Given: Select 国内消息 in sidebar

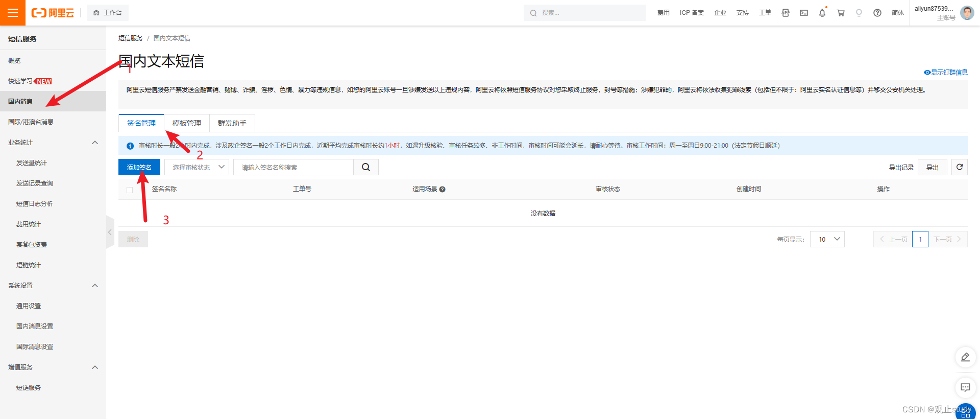Looking at the screenshot, I should click(53, 101).
